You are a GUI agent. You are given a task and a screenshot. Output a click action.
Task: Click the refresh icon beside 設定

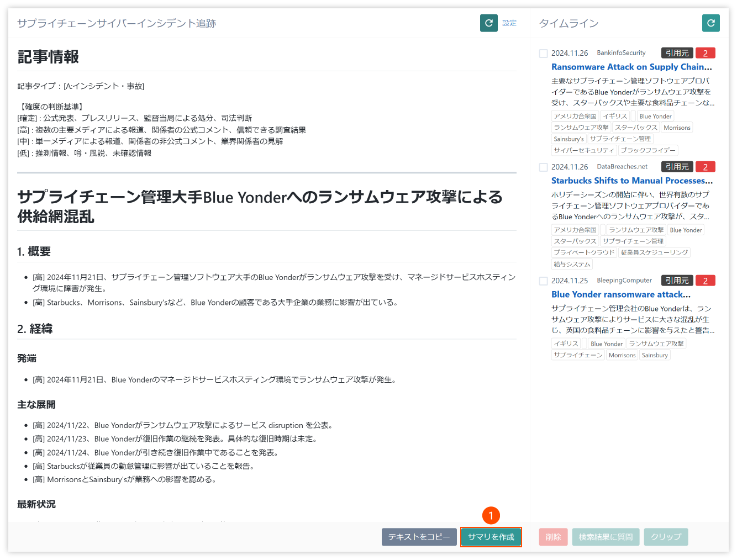(489, 23)
